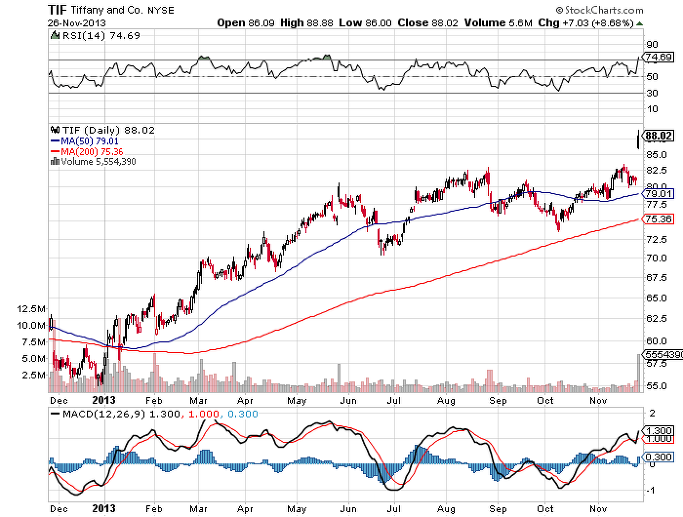The image size is (683, 517).
Task: Click the 70.0 price axis label
Action: 656,258
